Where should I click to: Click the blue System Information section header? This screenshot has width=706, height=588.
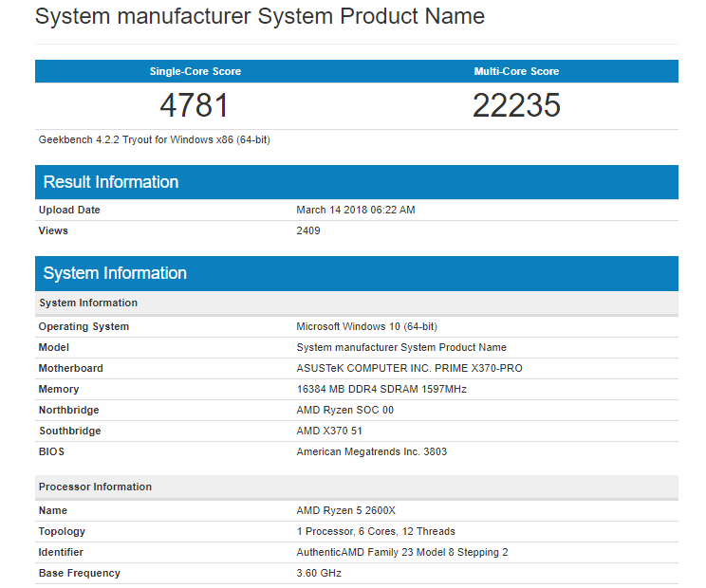click(115, 273)
